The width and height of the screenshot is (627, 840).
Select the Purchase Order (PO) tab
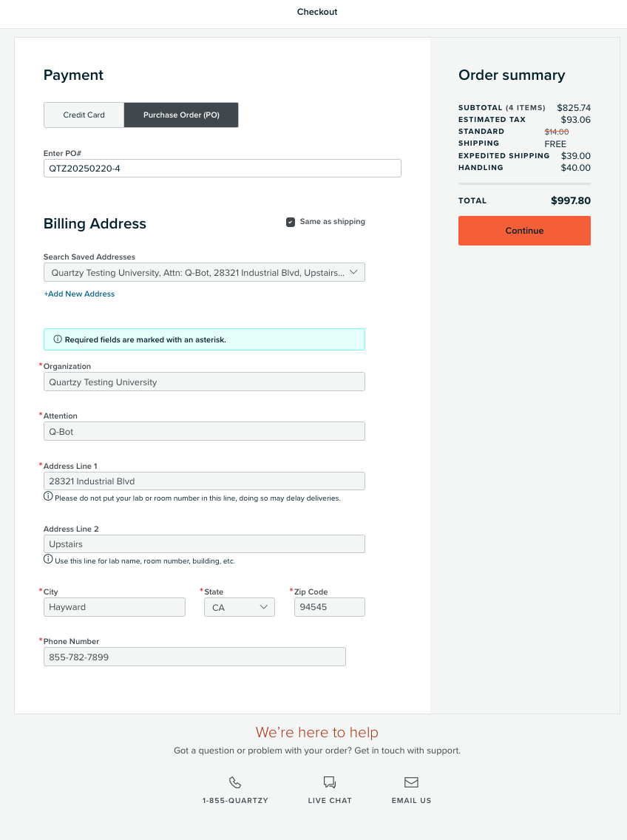(x=181, y=115)
